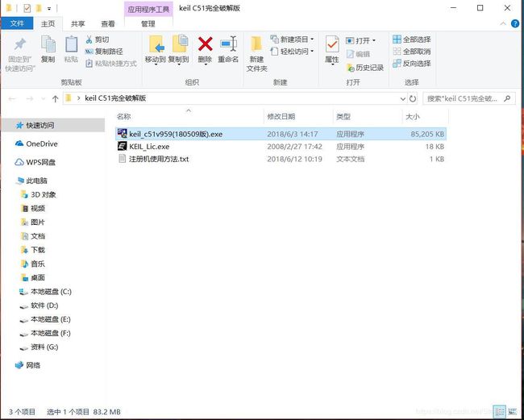Switch to the Home (主页) tab

tap(48, 23)
